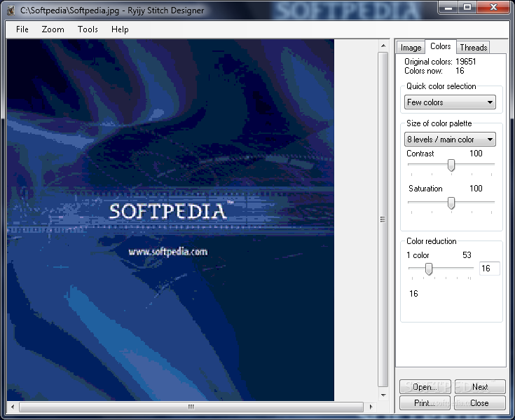Click the horizontal scrollbar thumb

pos(191,407)
